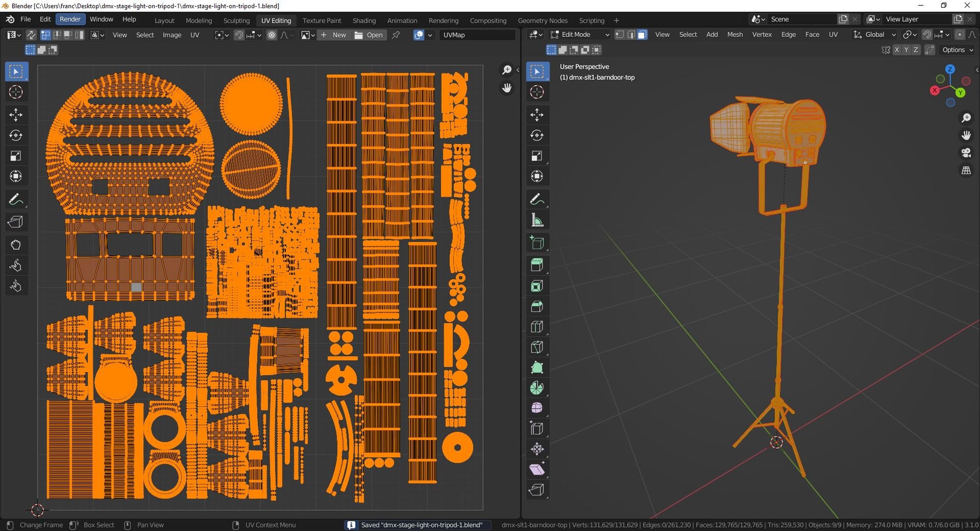Screen dimensions: 980x531
Task: Toggle UV sync selection
Action: point(31,35)
